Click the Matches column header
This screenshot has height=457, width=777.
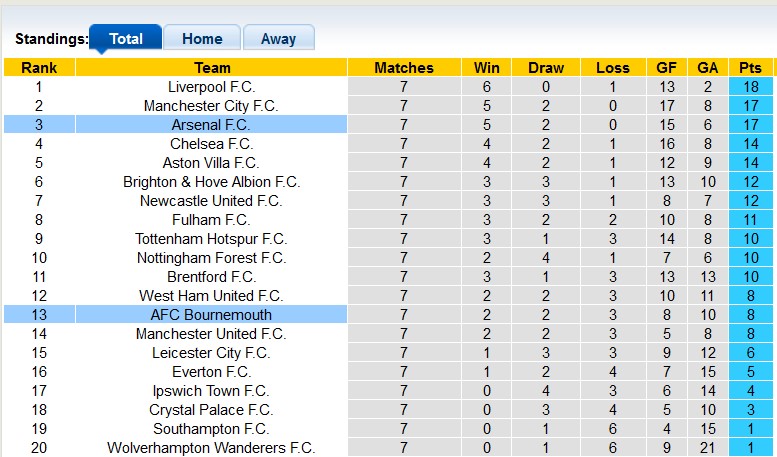tap(404, 68)
